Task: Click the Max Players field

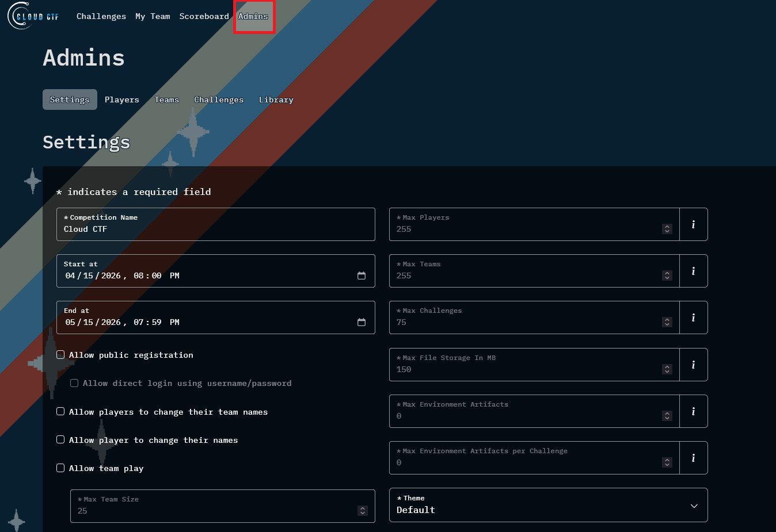Action: (x=534, y=224)
